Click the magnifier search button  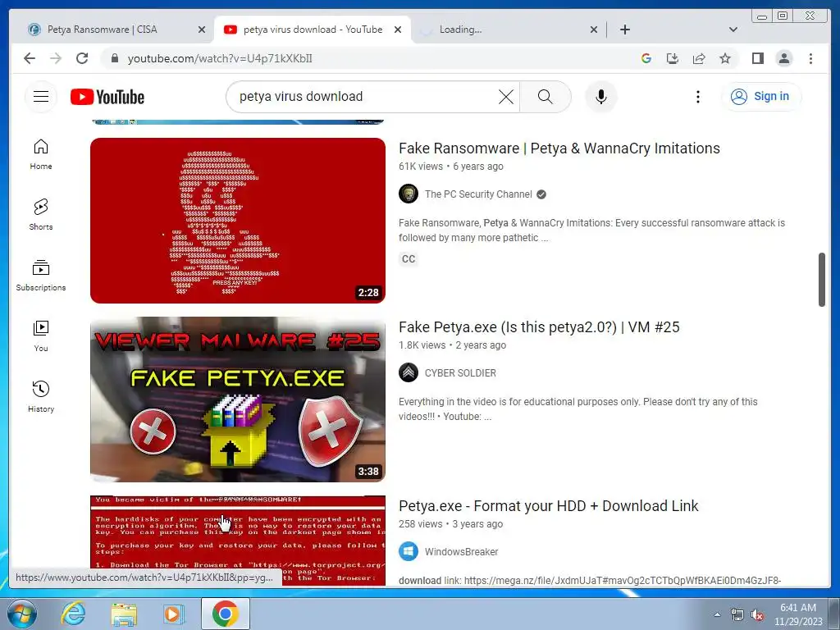(545, 97)
